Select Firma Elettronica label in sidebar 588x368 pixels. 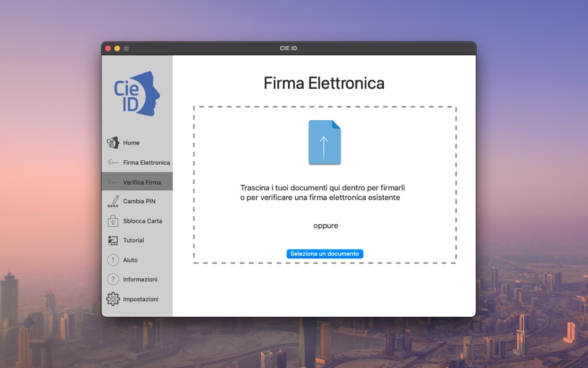coord(147,162)
